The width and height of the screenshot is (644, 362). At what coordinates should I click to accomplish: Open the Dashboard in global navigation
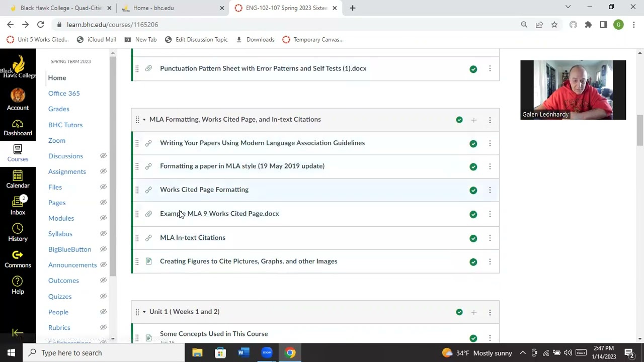[18, 128]
